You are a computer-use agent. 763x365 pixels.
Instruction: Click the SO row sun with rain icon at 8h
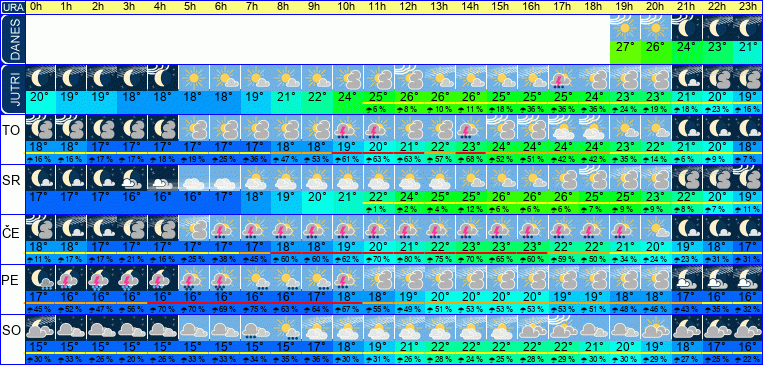pos(286,328)
